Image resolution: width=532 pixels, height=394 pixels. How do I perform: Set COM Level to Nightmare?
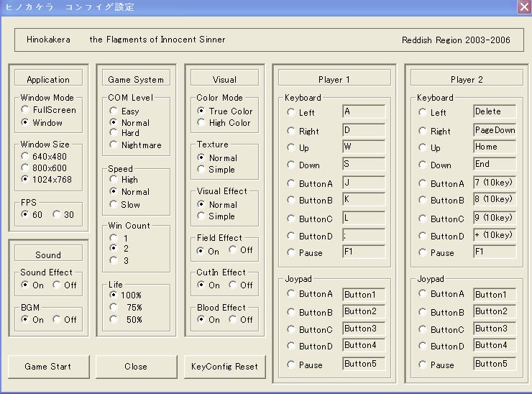(114, 145)
